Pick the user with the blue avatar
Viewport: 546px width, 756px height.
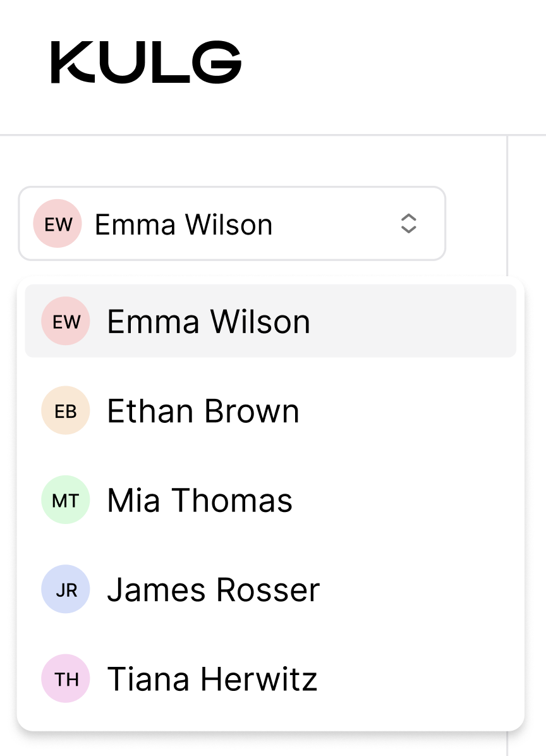(x=213, y=590)
